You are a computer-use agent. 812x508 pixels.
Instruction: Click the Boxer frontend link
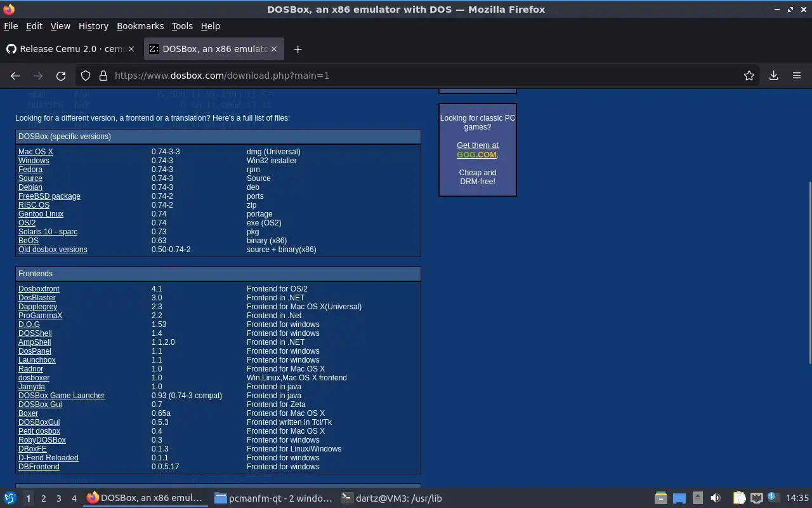(28, 413)
